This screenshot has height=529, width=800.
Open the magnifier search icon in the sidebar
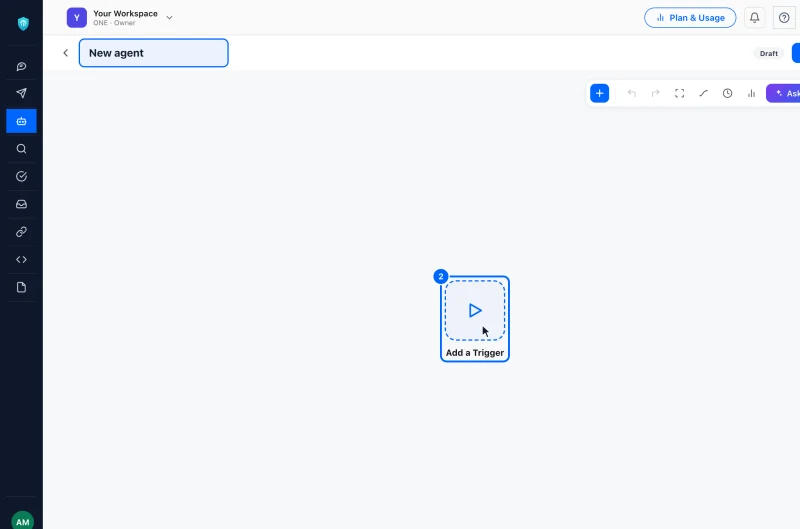tap(21, 148)
